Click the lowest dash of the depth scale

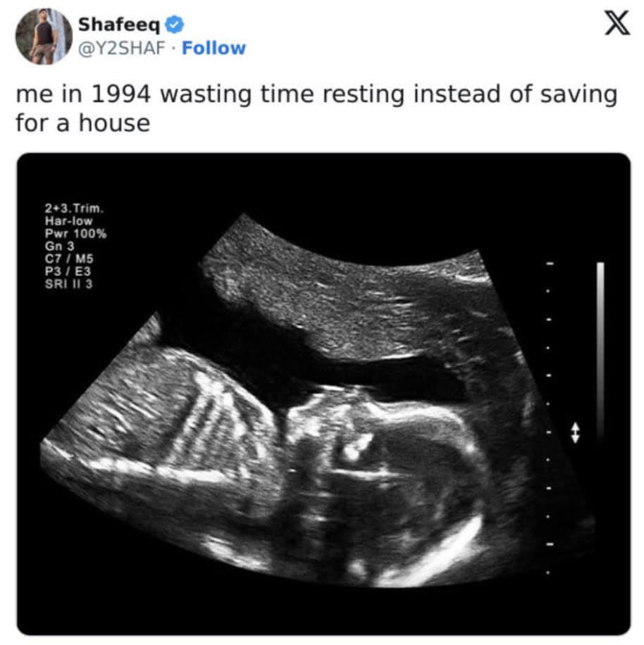(550, 544)
